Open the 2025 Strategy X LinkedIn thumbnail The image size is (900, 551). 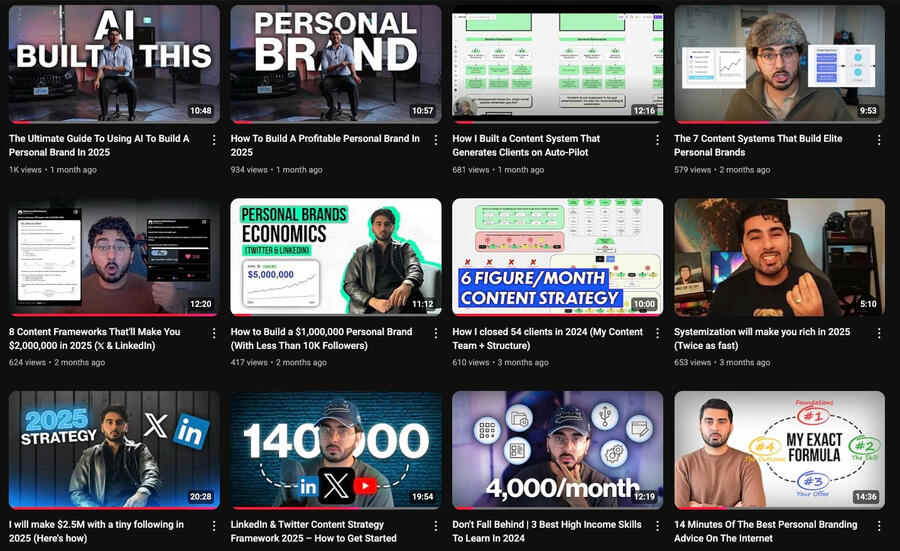point(114,449)
